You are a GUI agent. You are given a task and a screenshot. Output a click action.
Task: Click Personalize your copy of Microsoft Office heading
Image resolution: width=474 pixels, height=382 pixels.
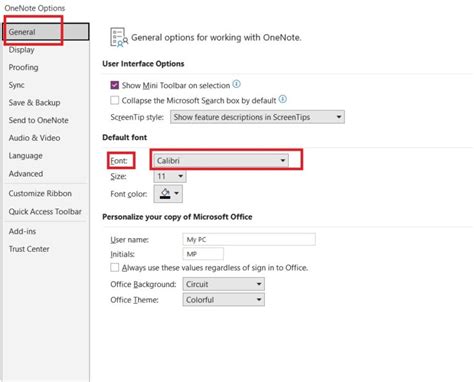tap(177, 217)
